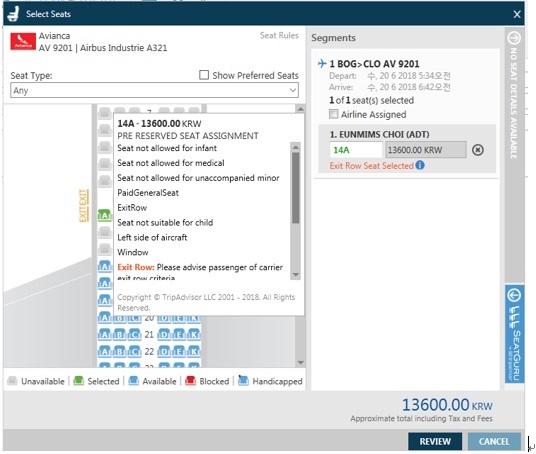Click the seat details popup scrollbar thumb
Screen dimensions: 536x454
296,187
